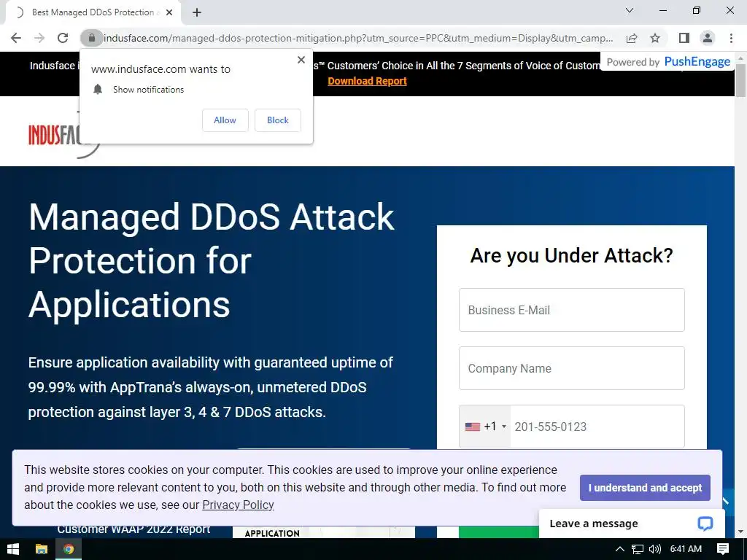This screenshot has width=747, height=560.
Task: Open the Windows notification center
Action: [723, 549]
